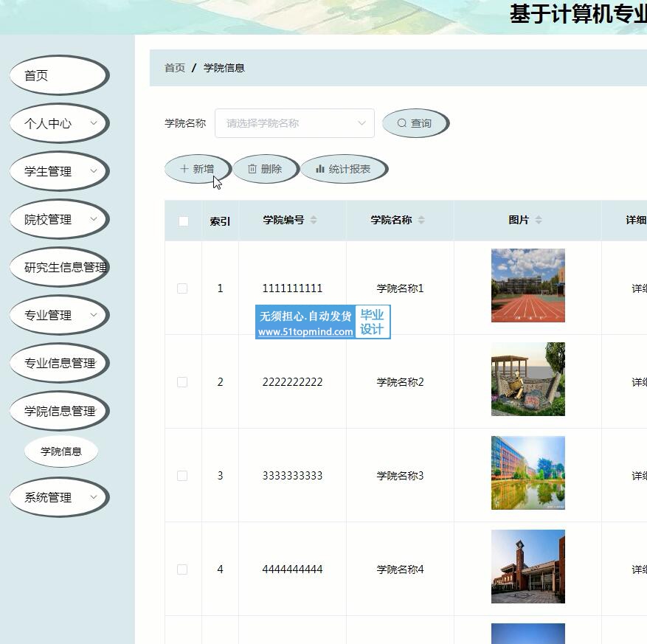647x644 pixels.
Task: Open the 学院名称 select dropdown
Action: click(294, 123)
